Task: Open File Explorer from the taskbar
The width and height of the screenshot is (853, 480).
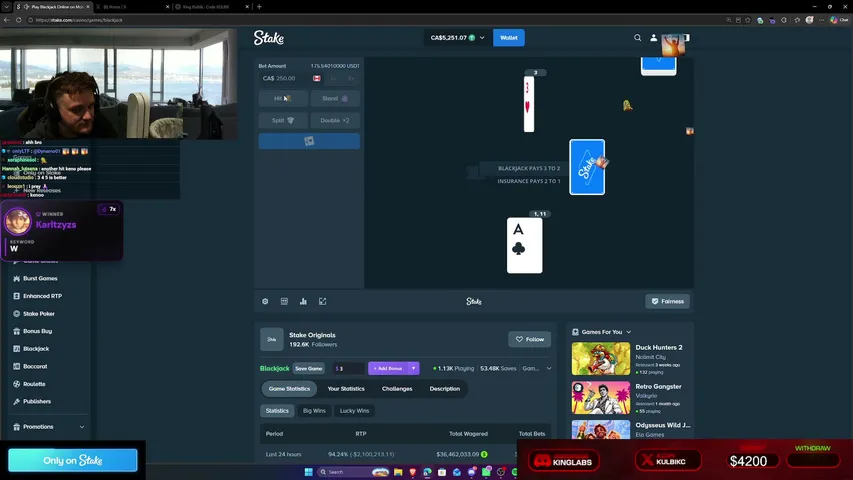Action: (x=398, y=472)
